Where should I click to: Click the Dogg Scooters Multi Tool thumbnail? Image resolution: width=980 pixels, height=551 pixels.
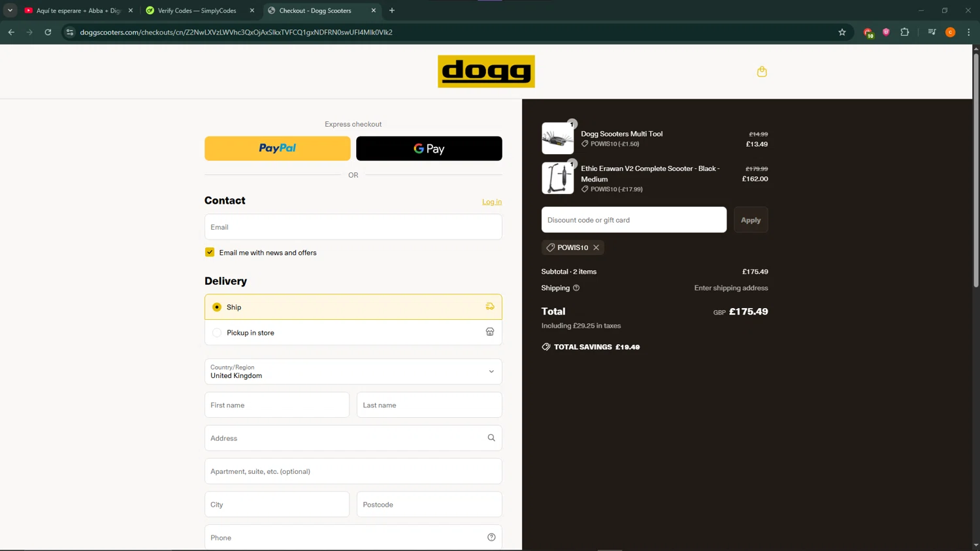click(x=557, y=138)
